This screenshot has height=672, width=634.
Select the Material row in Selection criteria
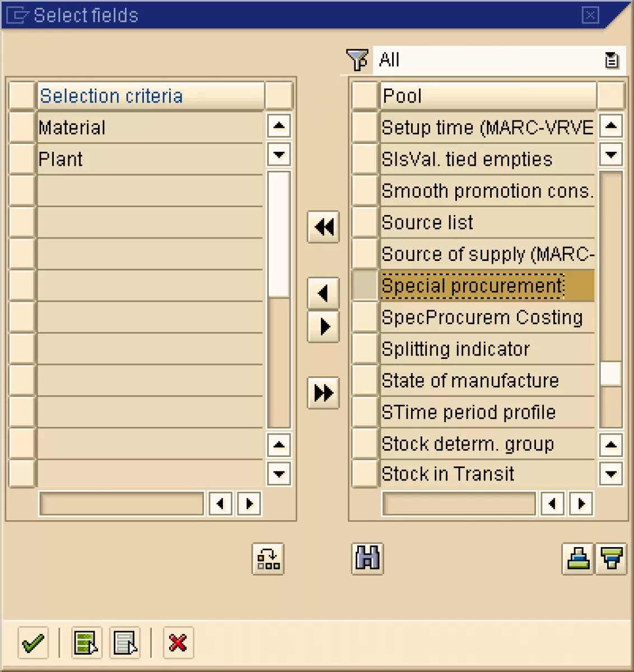point(150,128)
